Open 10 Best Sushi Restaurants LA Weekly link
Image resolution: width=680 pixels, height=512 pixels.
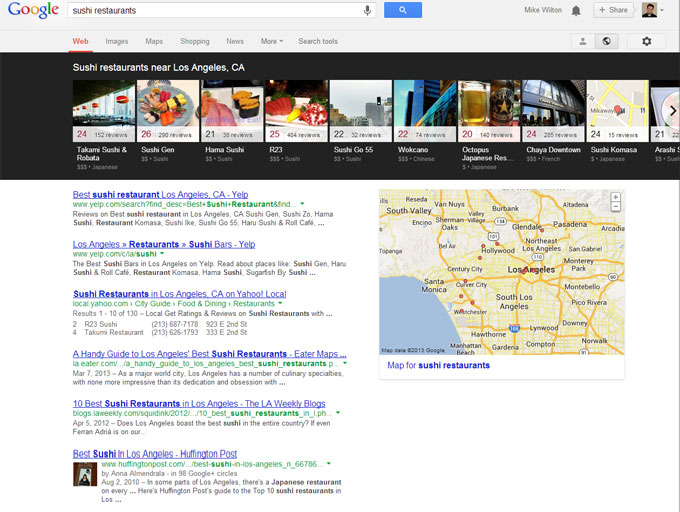pos(199,404)
